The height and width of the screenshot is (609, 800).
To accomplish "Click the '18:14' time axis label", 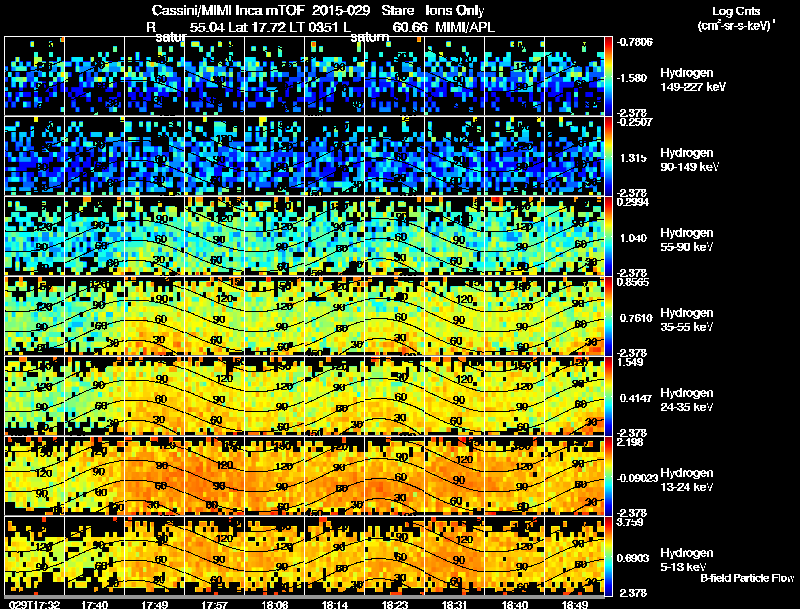I will pyautogui.click(x=335, y=604).
